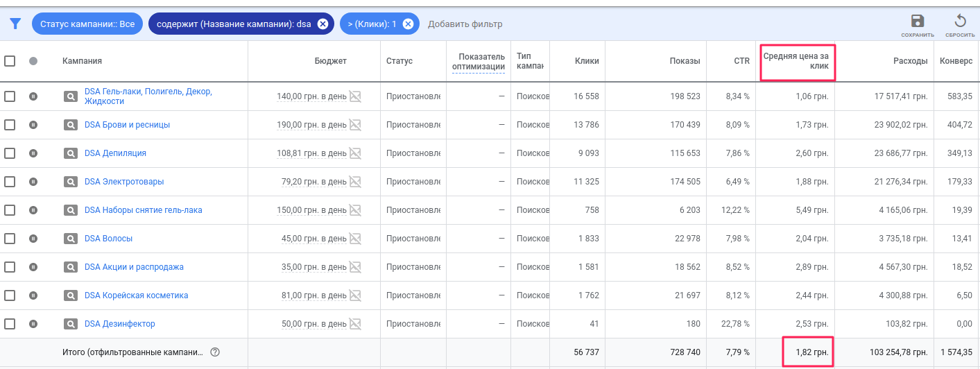This screenshot has height=369, width=980.
Task: Click search campaign type icon beside DSA Гель-лаки
Action: (70, 96)
